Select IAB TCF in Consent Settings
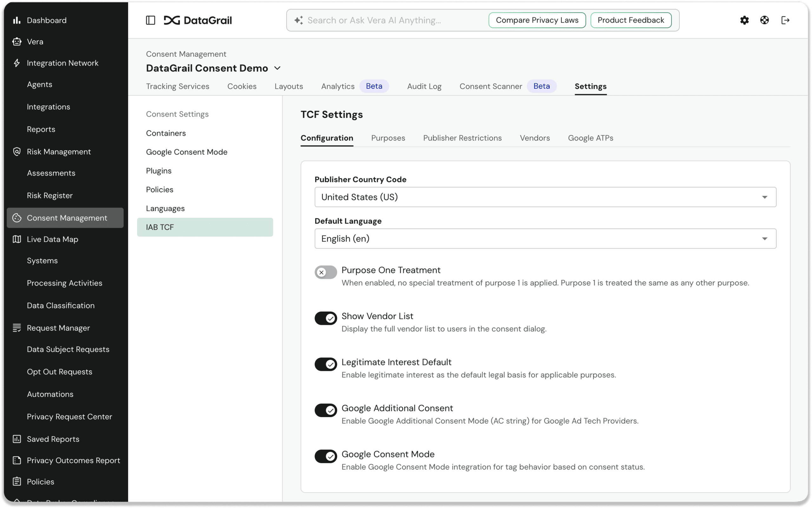 pos(205,227)
